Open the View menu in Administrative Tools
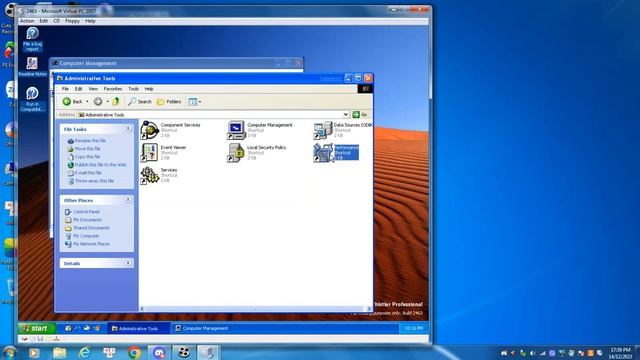640x360 pixels. click(93, 89)
